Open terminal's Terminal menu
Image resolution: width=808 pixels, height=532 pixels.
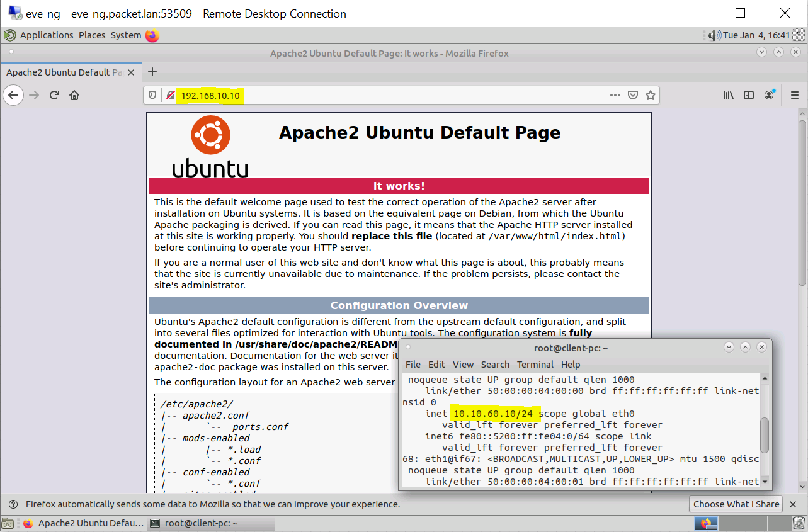(535, 365)
